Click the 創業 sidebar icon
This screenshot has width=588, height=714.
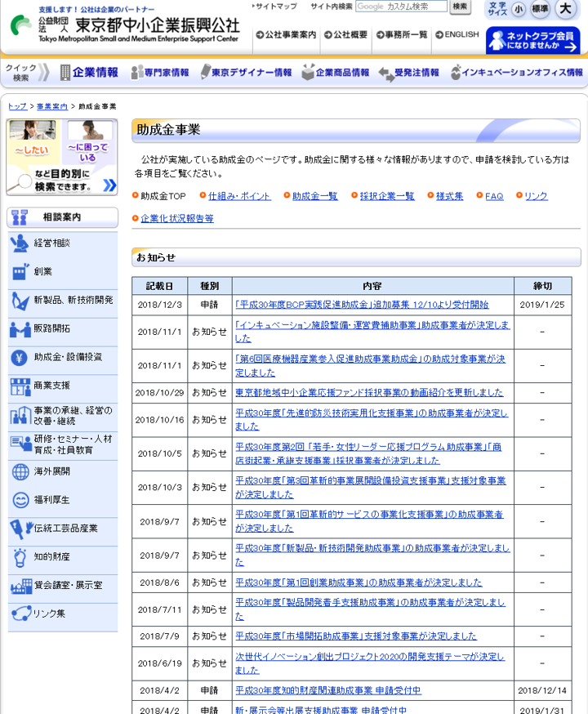[20, 272]
